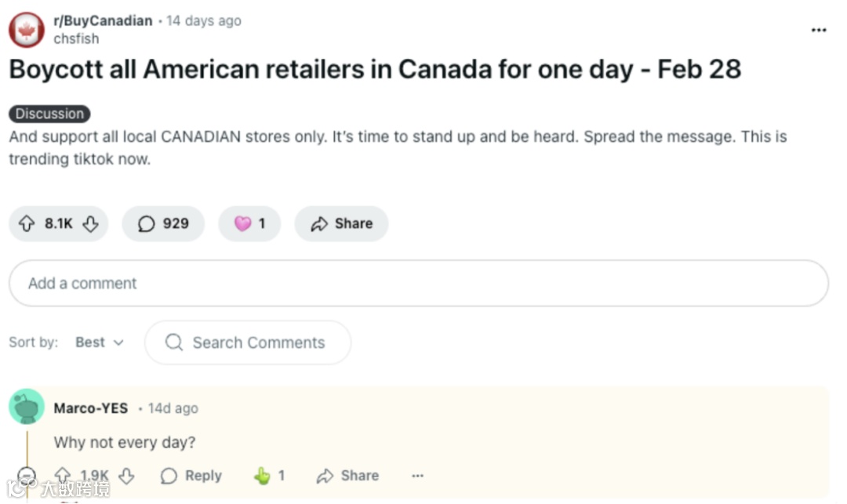This screenshot has width=847, height=504.
Task: Click the award icon on Marco-YES's comment
Action: pyautogui.click(x=263, y=476)
